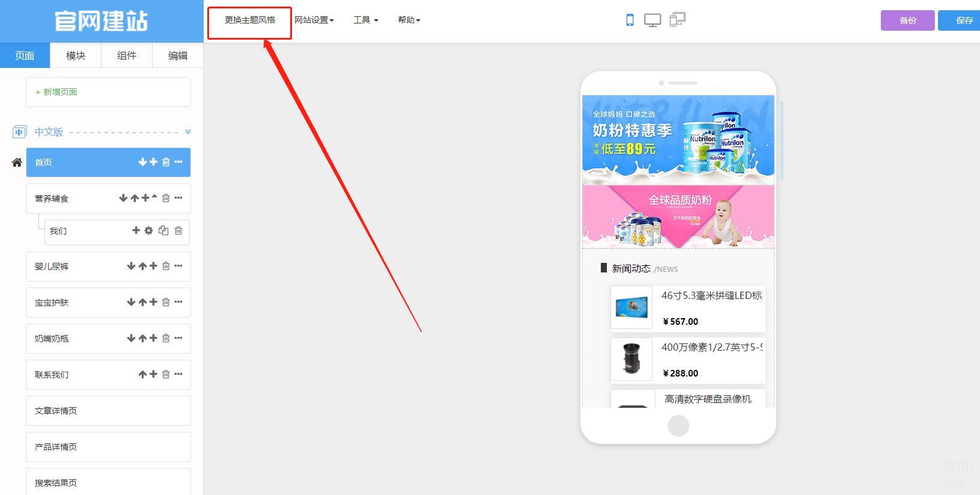The height and width of the screenshot is (495, 980).
Task: Switch to the 组件 tab
Action: (x=127, y=55)
